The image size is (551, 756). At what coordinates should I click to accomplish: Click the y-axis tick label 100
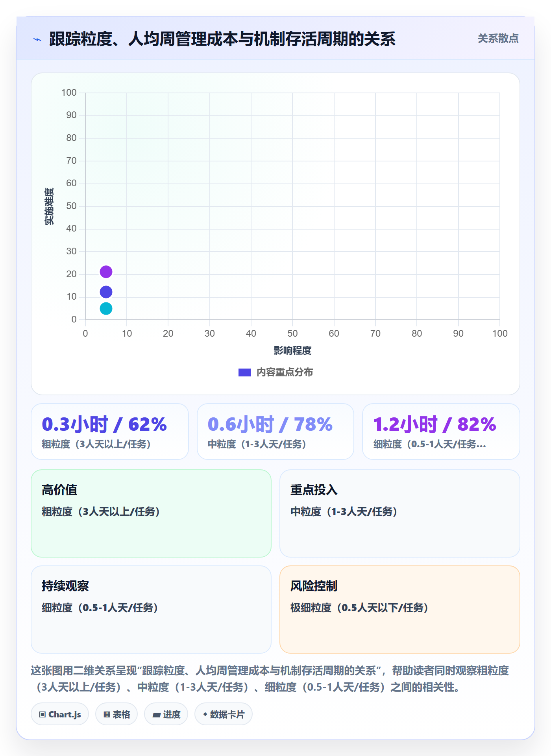69,93
